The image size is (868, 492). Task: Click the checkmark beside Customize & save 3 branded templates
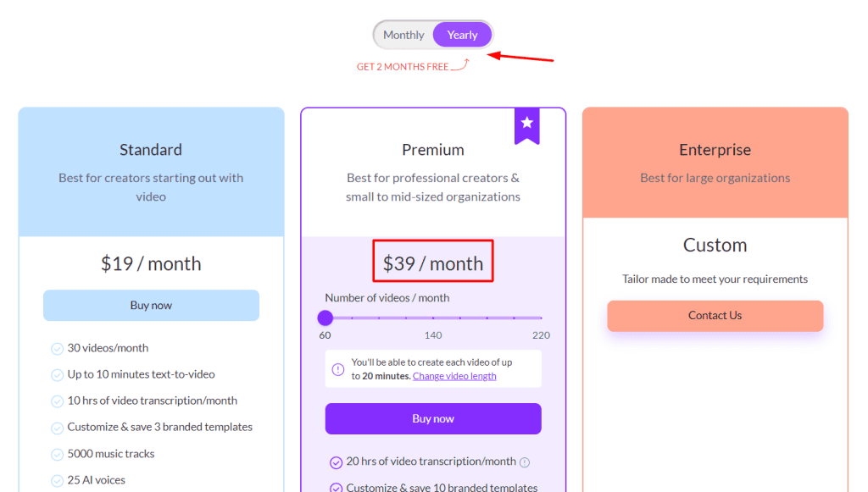click(x=56, y=427)
